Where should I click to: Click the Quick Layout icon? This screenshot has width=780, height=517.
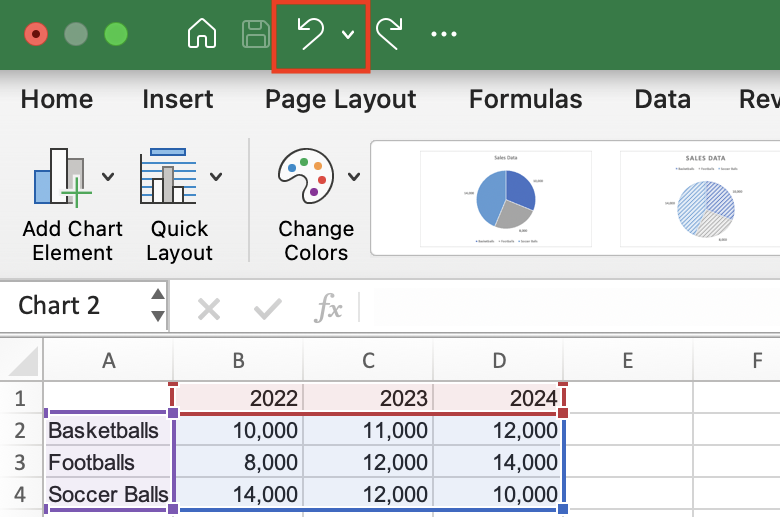(168, 176)
